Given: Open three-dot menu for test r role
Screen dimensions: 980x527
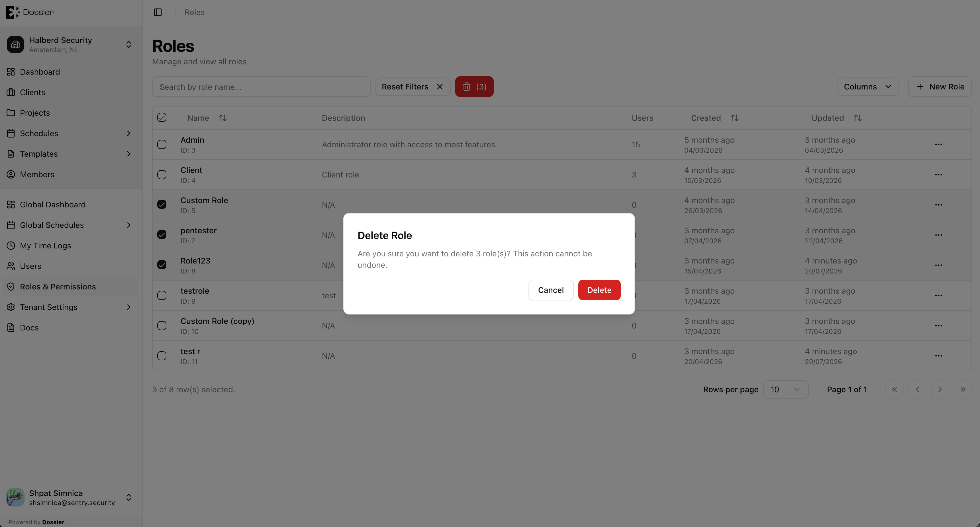Looking at the screenshot, I should 938,356.
